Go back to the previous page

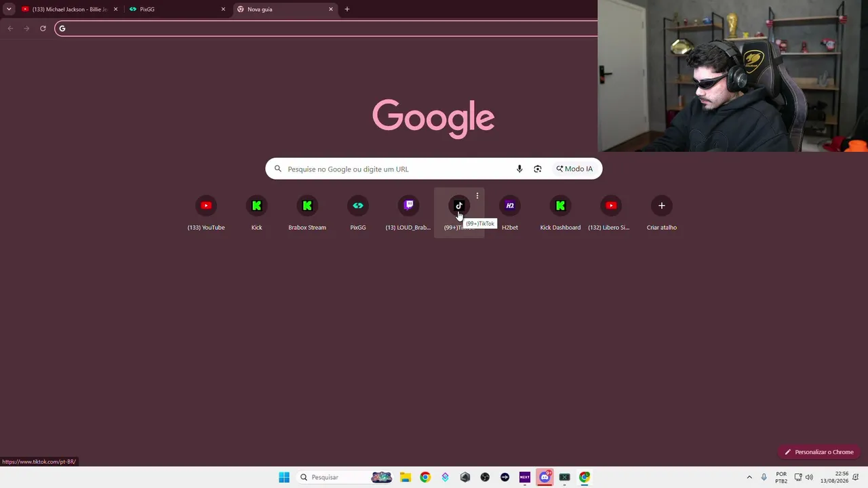pyautogui.click(x=10, y=28)
